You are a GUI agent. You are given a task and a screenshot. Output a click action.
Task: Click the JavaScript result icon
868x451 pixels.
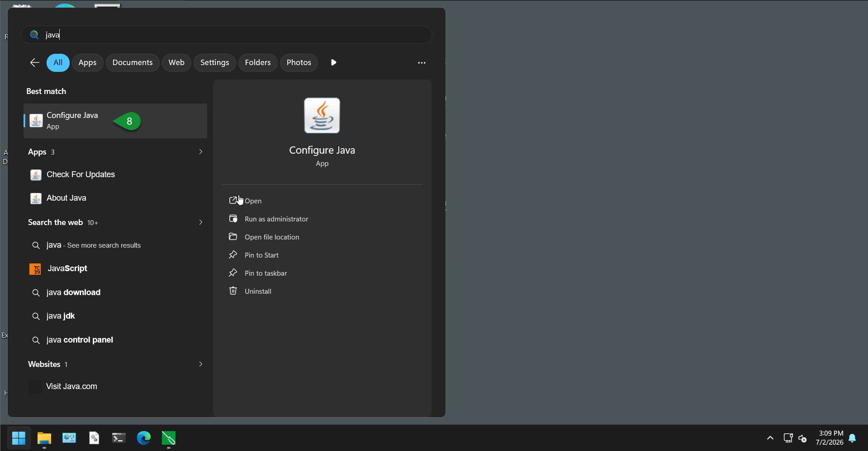click(x=35, y=269)
